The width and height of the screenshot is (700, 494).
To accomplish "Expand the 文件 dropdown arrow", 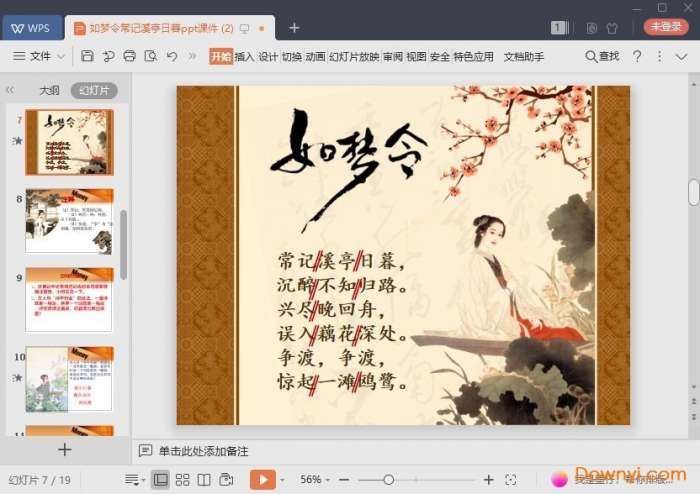I will click(61, 57).
